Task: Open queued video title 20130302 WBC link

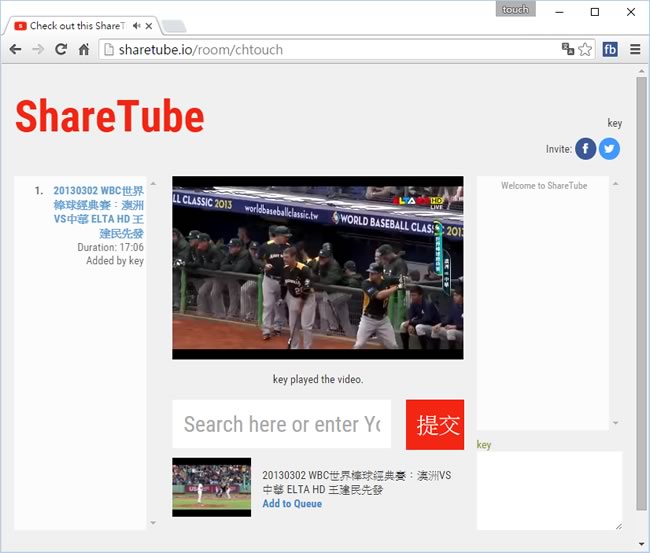Action: point(99,211)
